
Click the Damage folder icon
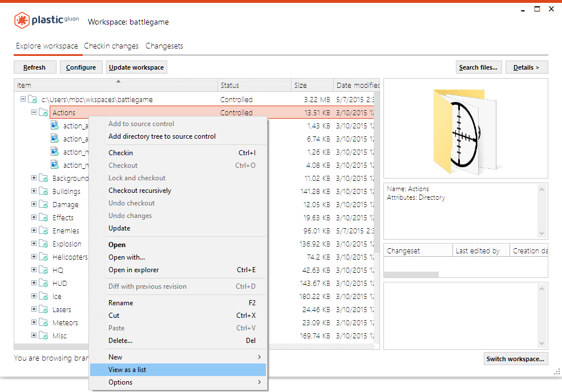click(x=43, y=204)
